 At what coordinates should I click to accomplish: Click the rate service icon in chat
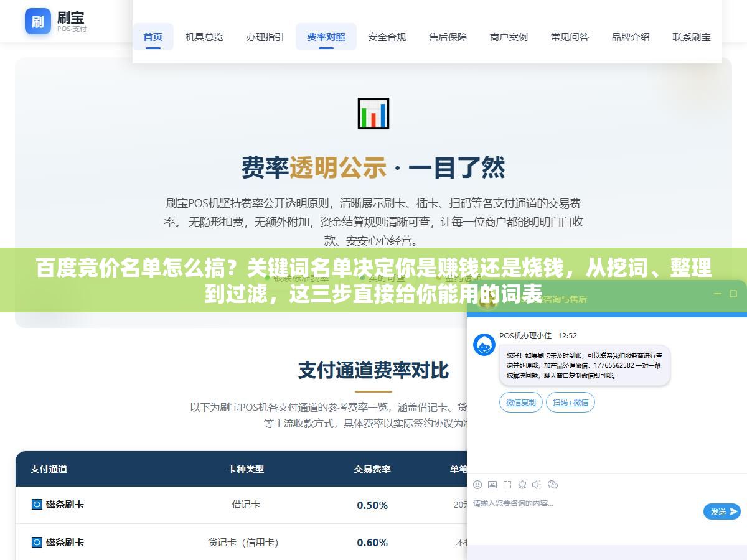point(522,484)
